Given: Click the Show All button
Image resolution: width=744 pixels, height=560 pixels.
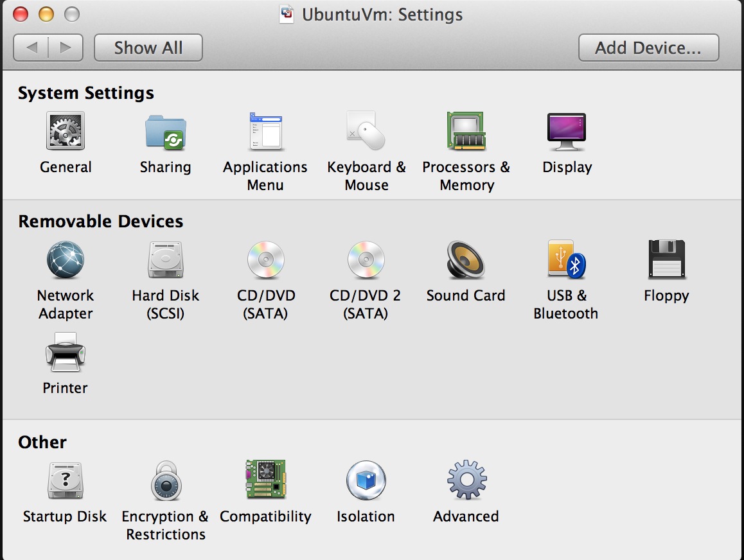Looking at the screenshot, I should [x=148, y=48].
